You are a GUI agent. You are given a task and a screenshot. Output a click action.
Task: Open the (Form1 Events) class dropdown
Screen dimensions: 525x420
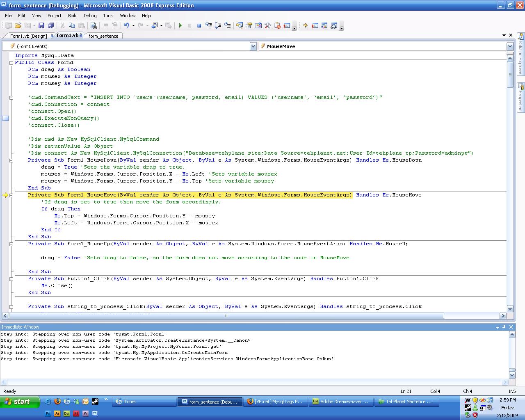coord(253,46)
